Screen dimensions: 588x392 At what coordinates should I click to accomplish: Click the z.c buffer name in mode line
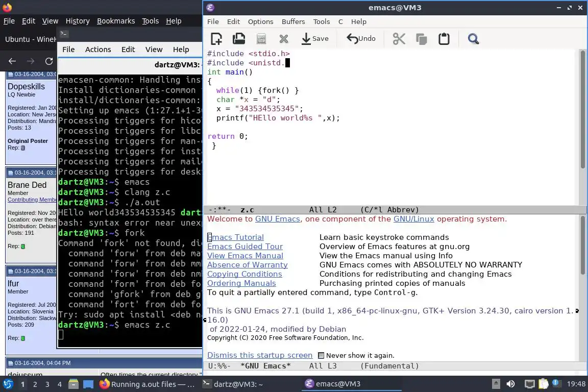pyautogui.click(x=247, y=210)
